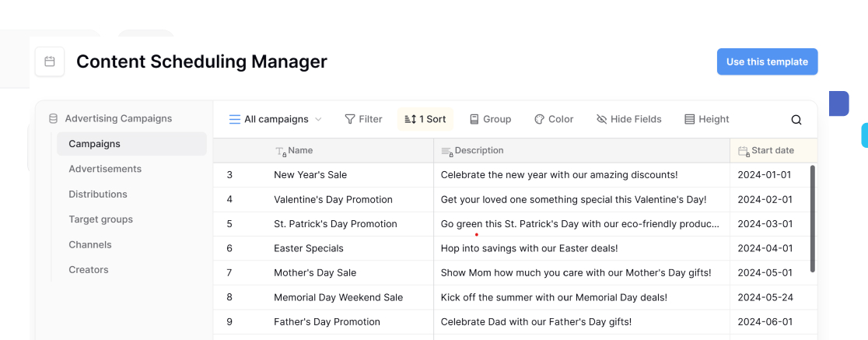Viewport: 868px width, 340px height.
Task: Click description 'Go green this St. Patrick's Day'
Action: pyautogui.click(x=580, y=224)
